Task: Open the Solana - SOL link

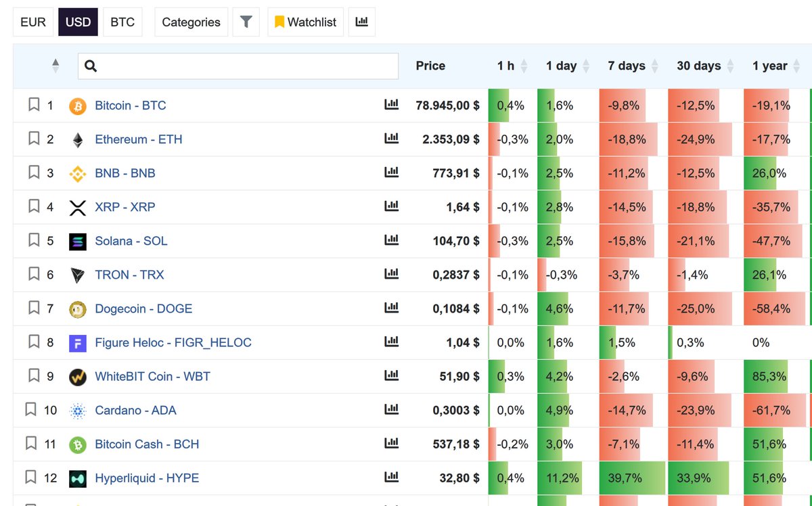Action: [x=131, y=241]
